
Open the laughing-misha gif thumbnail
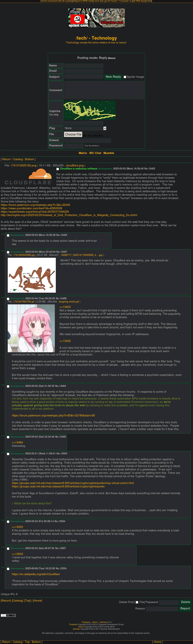(31, 328)
